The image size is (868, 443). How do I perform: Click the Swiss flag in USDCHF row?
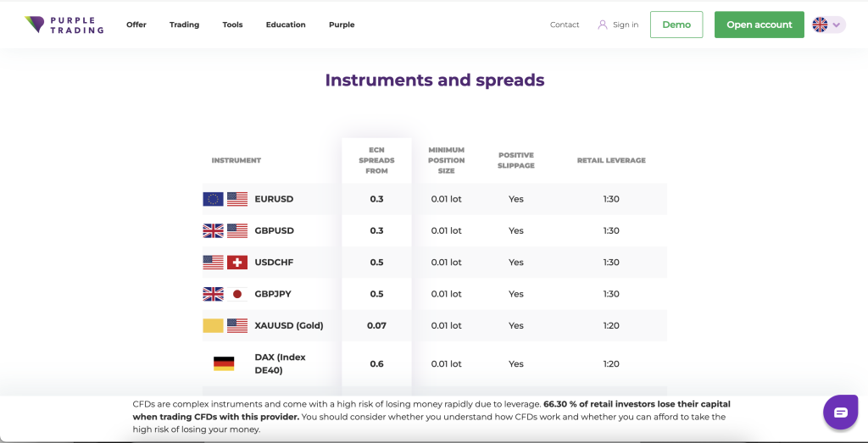237,263
